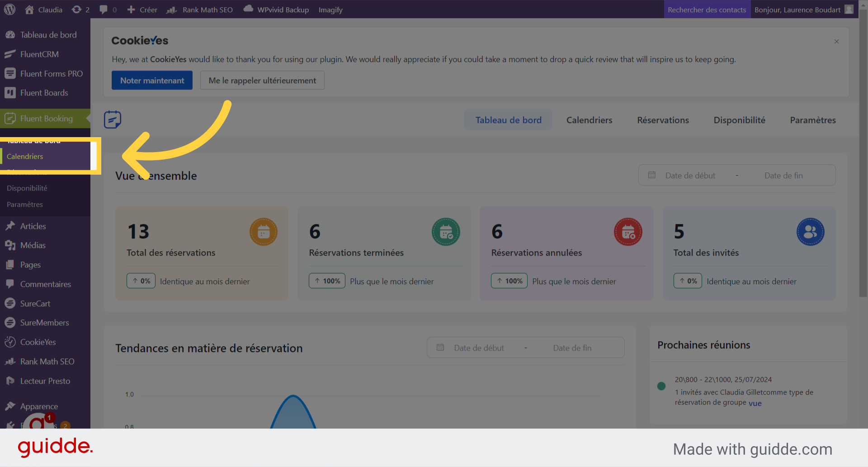Open the vue link in Prochaines réunions
The image size is (868, 467).
[755, 403]
